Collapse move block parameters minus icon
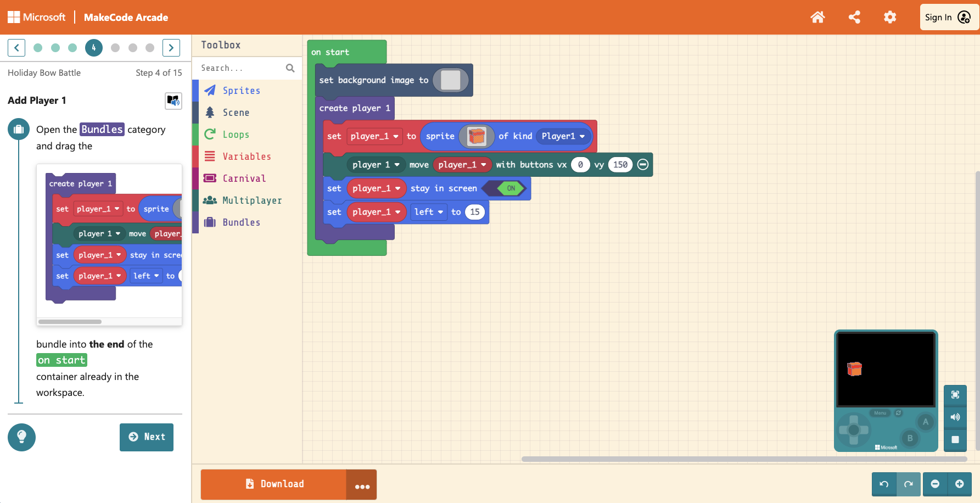This screenshot has height=503, width=980. [643, 165]
